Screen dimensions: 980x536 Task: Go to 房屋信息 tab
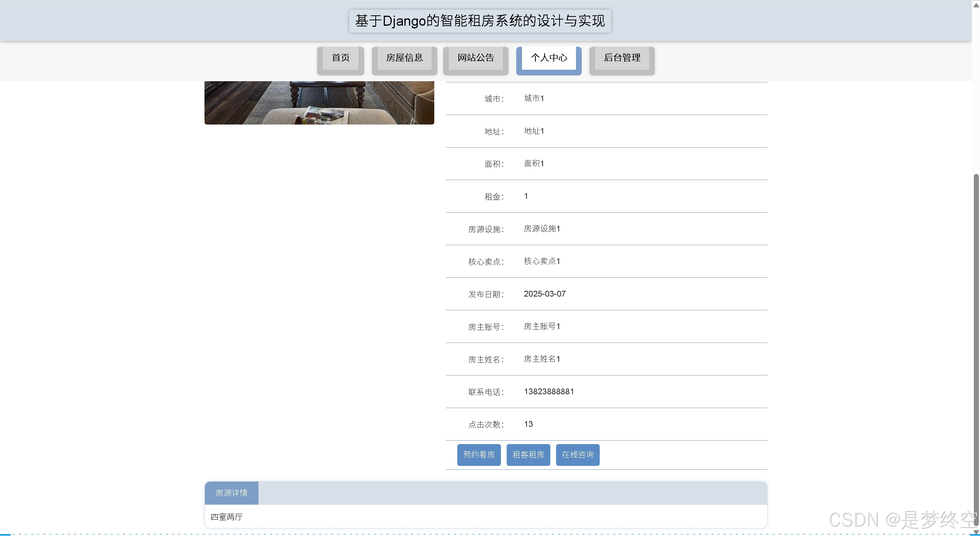click(404, 58)
